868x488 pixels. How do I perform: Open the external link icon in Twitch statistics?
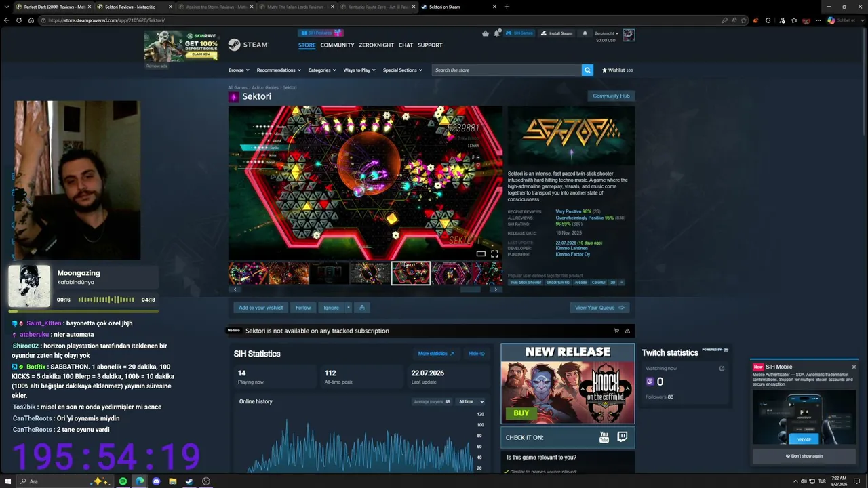(722, 368)
